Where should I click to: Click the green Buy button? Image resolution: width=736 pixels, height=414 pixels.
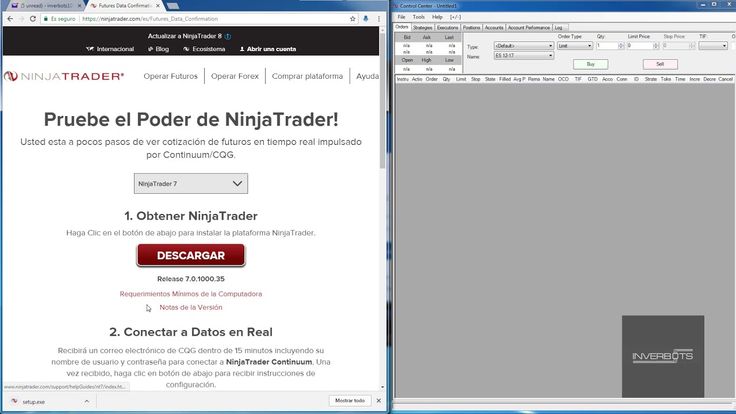pos(590,64)
